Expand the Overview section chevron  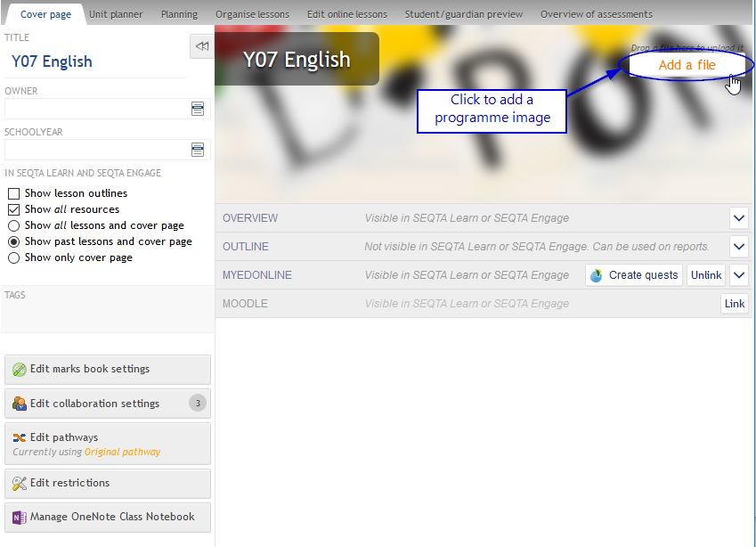pyautogui.click(x=738, y=218)
